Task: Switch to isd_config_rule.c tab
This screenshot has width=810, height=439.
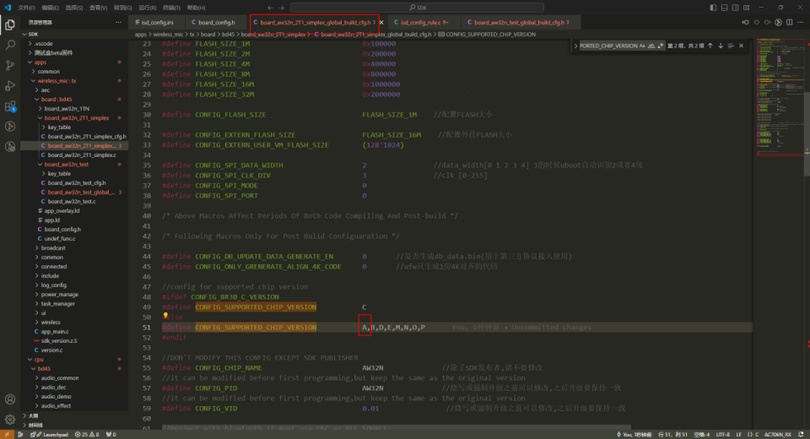Action: [x=424, y=22]
